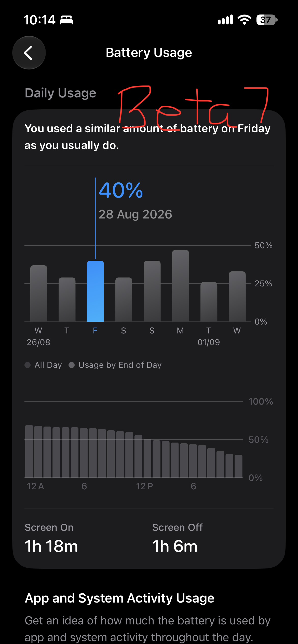Tap the All Day legend dot
This screenshot has width=298, height=644.
pyautogui.click(x=28, y=365)
